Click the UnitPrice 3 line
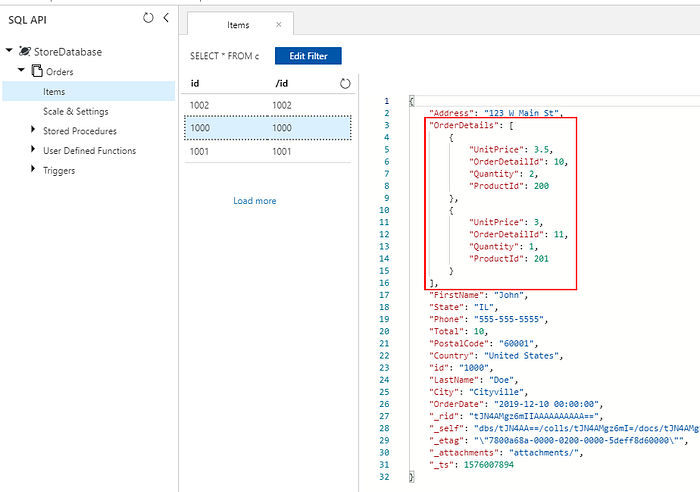The width and height of the screenshot is (700, 492). pos(506,222)
